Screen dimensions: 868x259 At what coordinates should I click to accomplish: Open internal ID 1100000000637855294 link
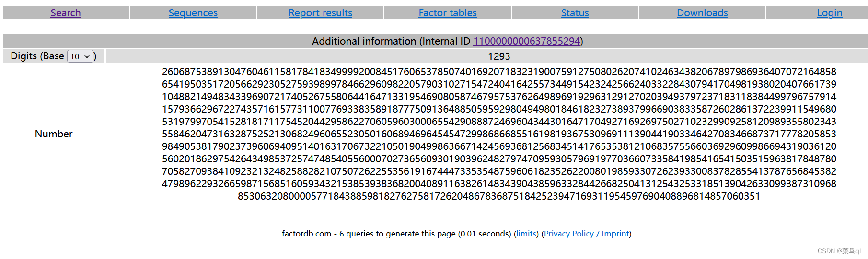[x=527, y=41]
